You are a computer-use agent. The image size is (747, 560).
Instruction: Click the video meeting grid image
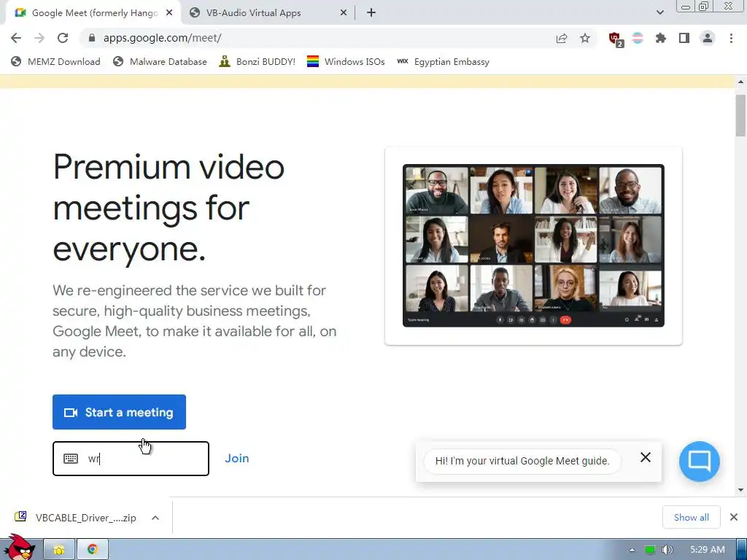pyautogui.click(x=533, y=246)
